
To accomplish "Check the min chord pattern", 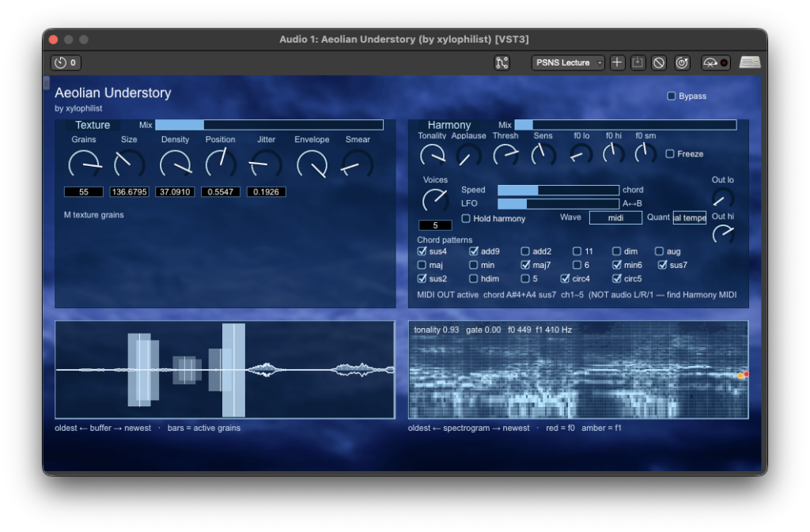I will [x=473, y=266].
